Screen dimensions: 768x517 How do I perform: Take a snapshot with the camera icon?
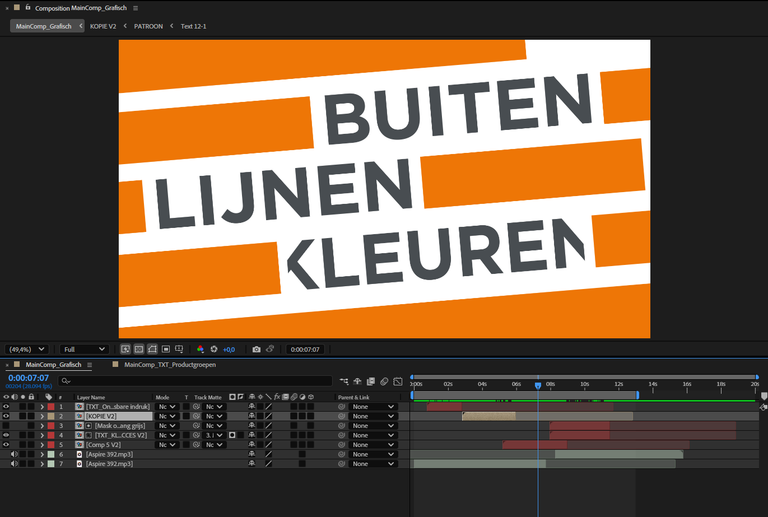pyautogui.click(x=256, y=349)
